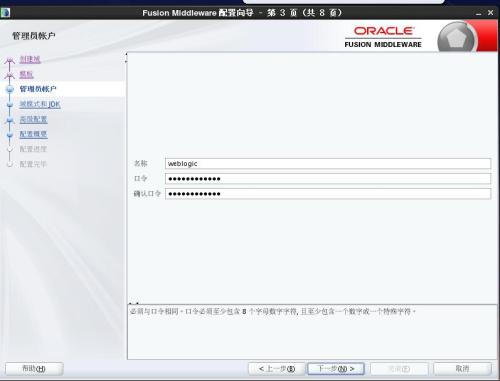
Task: Click the empty circle beside 配置完毕
Action: (10, 164)
